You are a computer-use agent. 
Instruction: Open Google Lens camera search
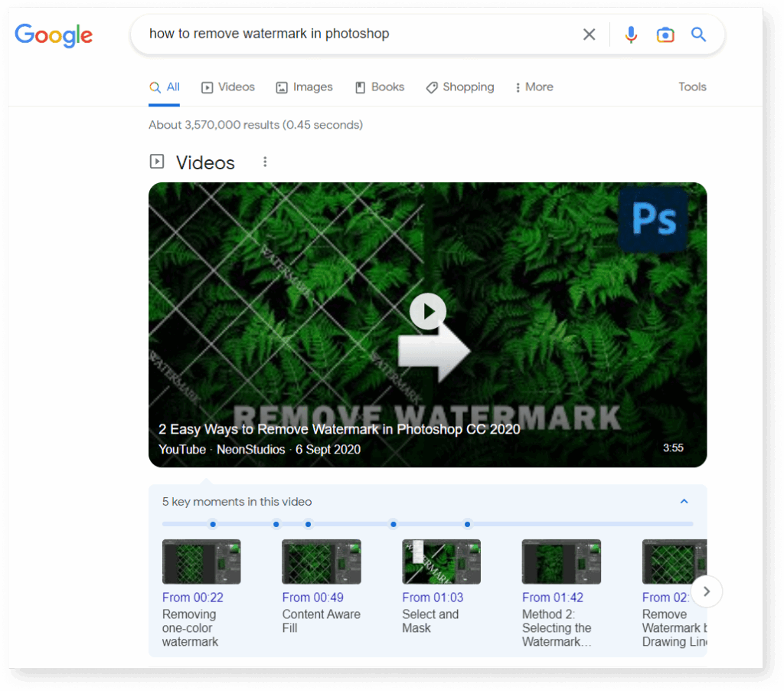pos(665,34)
